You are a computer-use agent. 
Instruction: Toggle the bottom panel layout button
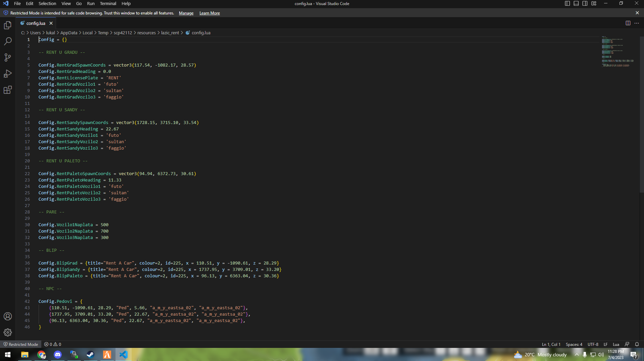click(x=576, y=3)
